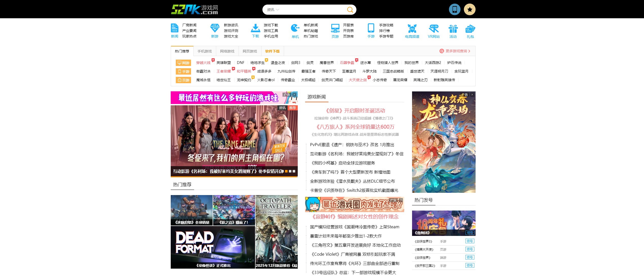Switch to the 软件下载 tab
644x277 pixels.
(x=272, y=51)
